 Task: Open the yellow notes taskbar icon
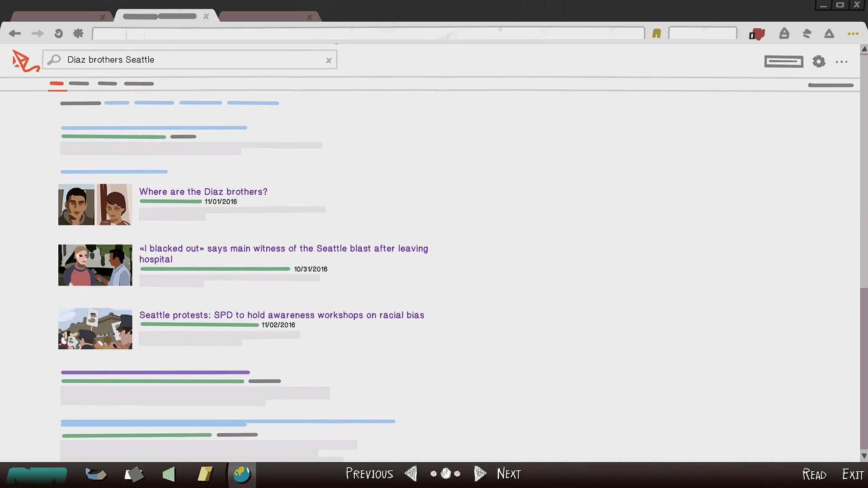pos(205,474)
